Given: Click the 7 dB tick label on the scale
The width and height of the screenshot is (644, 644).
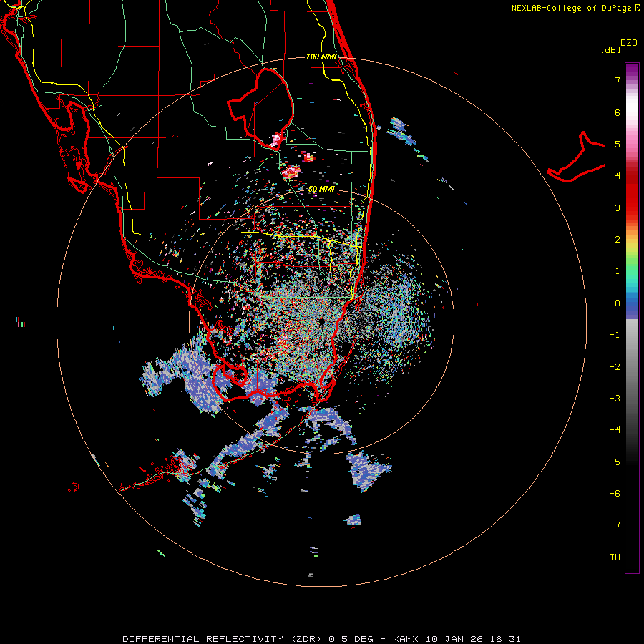Looking at the screenshot, I should [x=617, y=80].
